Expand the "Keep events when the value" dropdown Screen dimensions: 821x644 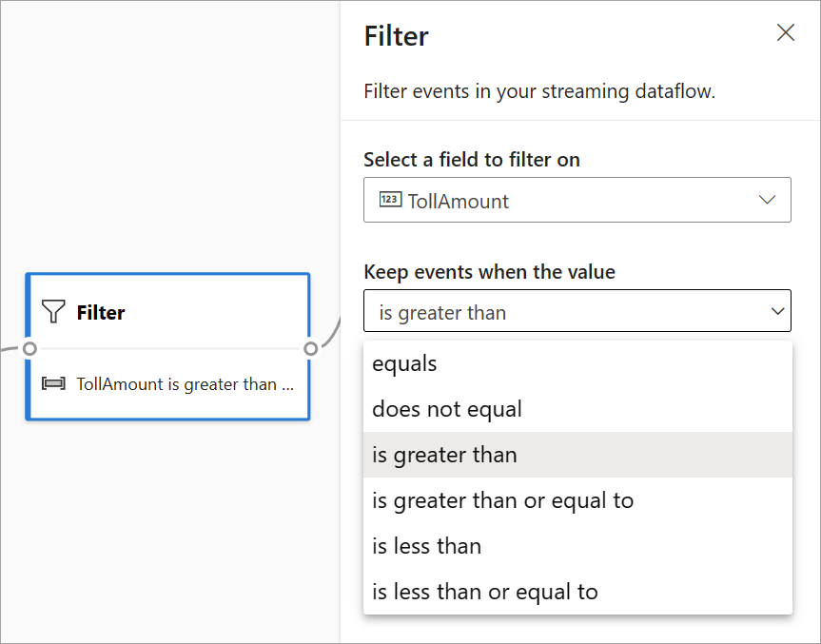577,310
